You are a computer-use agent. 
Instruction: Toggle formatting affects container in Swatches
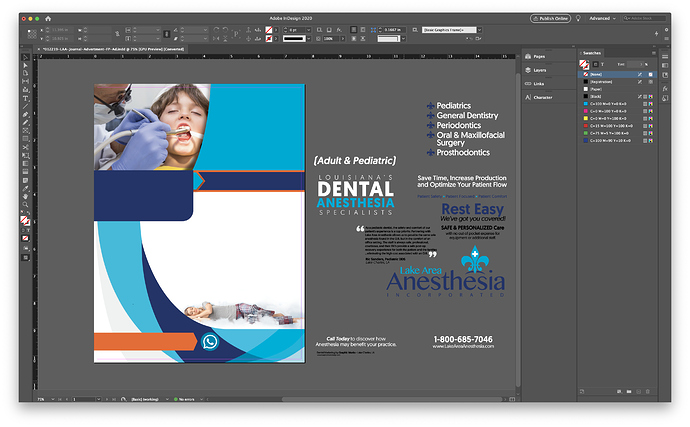(x=596, y=64)
